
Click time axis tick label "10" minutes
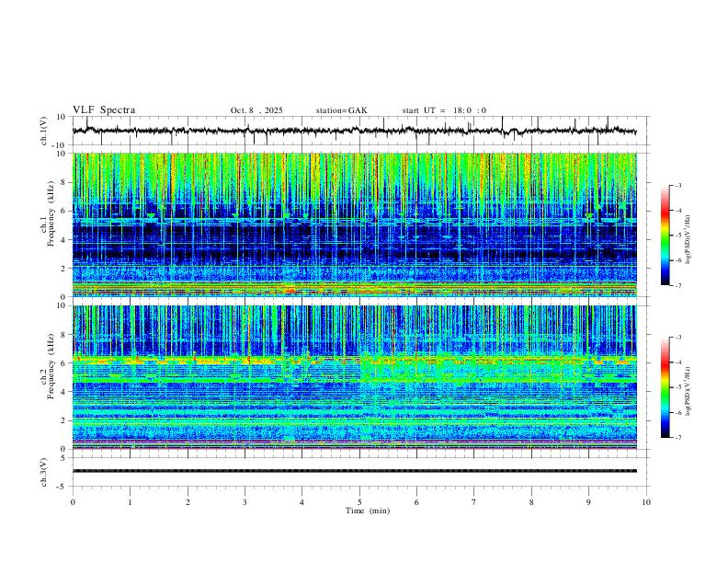pyautogui.click(x=646, y=502)
